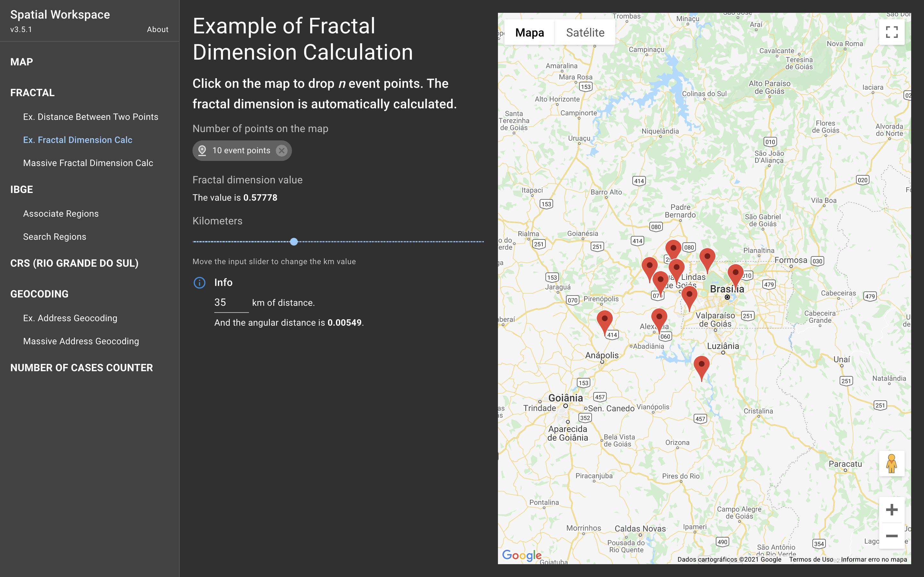The image size is (924, 577).
Task: Click the Kilometers slider handle
Action: tap(294, 242)
